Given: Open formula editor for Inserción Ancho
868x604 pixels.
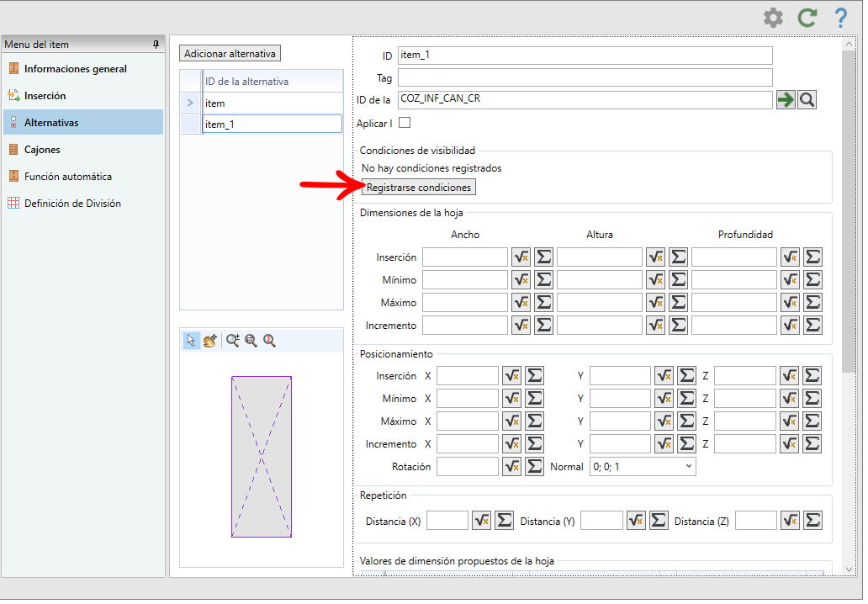Looking at the screenshot, I should pos(521,257).
